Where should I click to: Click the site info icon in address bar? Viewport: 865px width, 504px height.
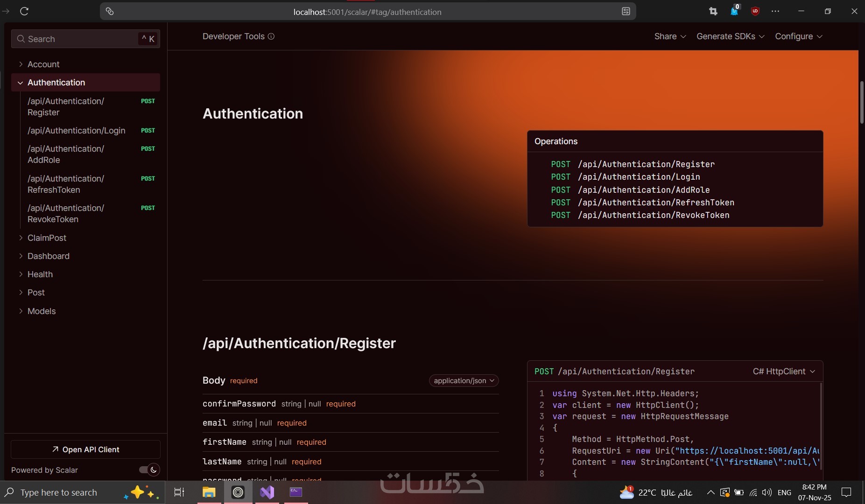pyautogui.click(x=110, y=12)
